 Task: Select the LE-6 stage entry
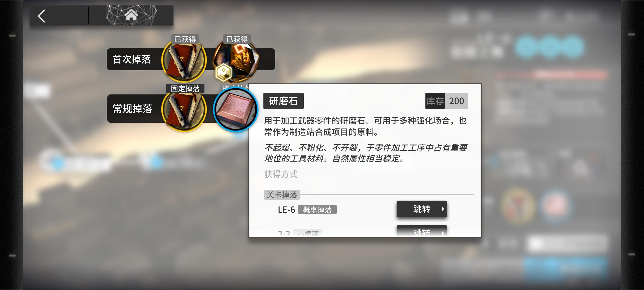click(x=286, y=209)
